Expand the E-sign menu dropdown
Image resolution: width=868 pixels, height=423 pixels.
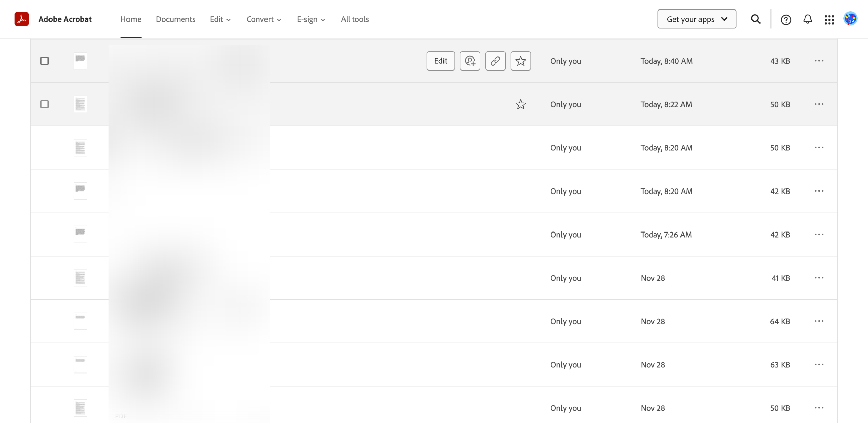click(x=311, y=19)
